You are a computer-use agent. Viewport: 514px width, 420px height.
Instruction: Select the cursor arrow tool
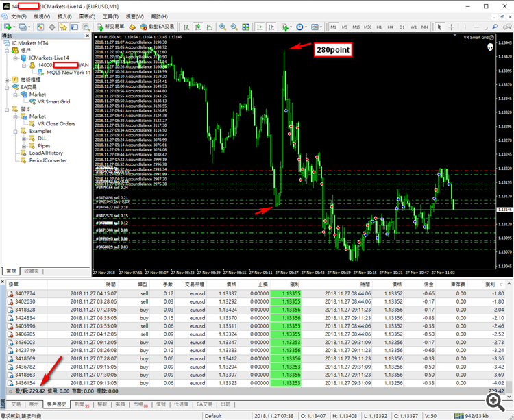coord(439,27)
